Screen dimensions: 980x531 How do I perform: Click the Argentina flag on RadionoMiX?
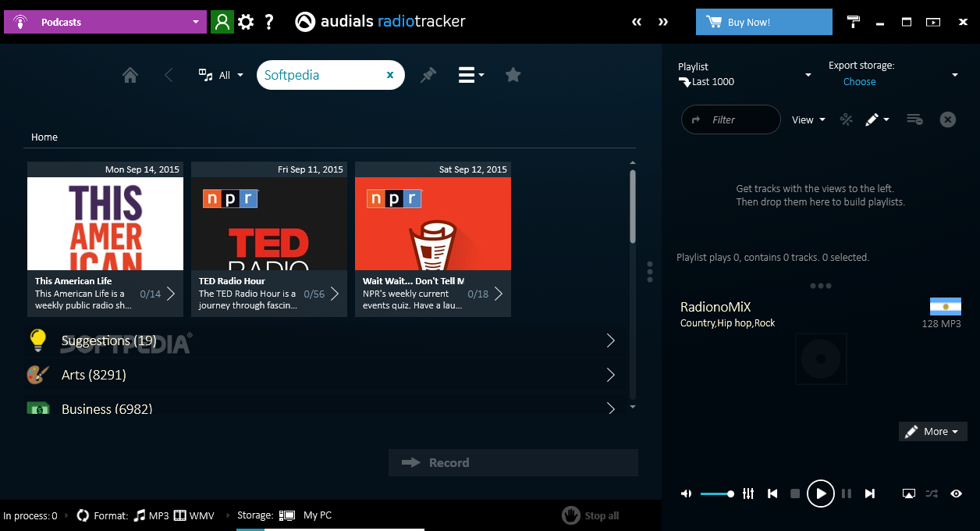click(945, 306)
